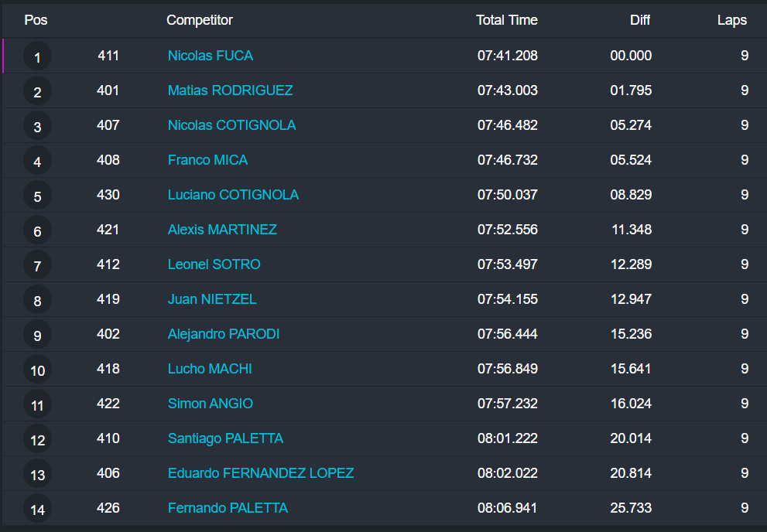767x532 pixels.
Task: Click Nicolas COTIGNOLA's name
Action: point(231,125)
